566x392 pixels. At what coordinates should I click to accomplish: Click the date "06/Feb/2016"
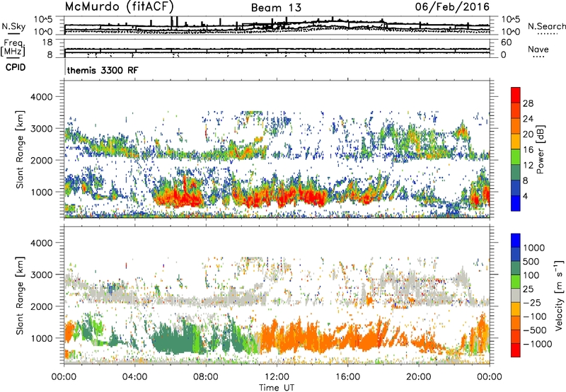tap(452, 6)
